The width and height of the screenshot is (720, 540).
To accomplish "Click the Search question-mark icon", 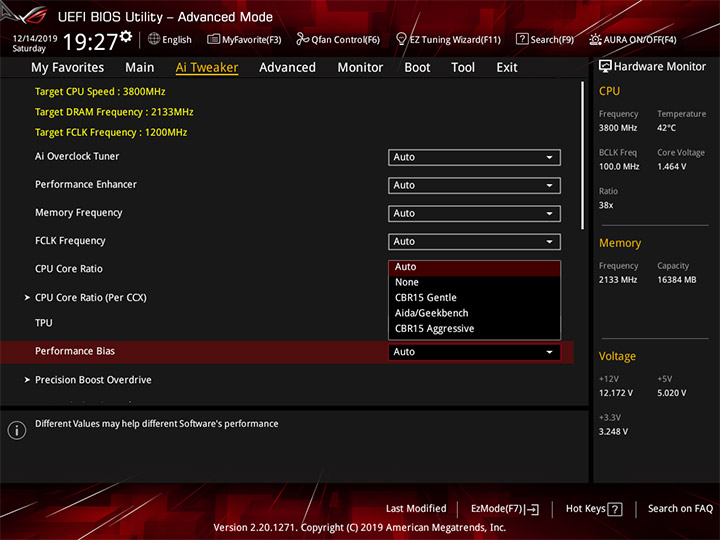I will pyautogui.click(x=522, y=39).
